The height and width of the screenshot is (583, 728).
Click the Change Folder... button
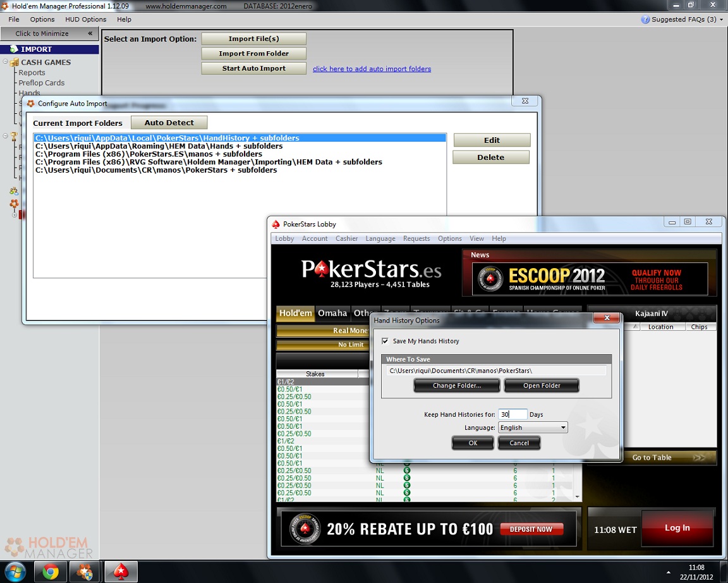click(457, 386)
